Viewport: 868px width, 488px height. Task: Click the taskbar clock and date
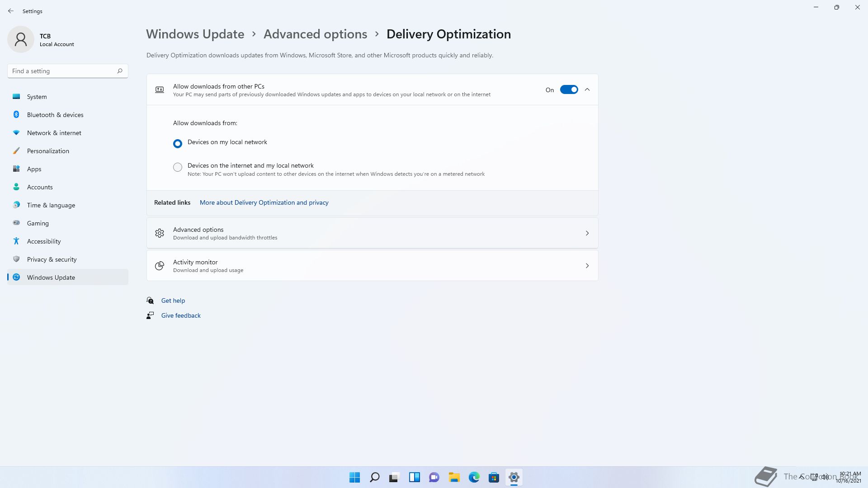click(x=848, y=477)
